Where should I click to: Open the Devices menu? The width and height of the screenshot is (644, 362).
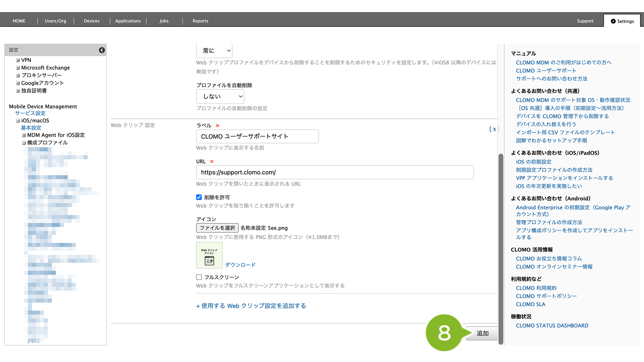(92, 21)
